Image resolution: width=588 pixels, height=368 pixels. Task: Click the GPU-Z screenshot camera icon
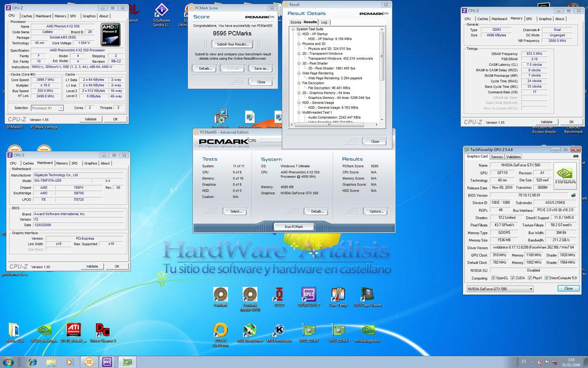576,156
